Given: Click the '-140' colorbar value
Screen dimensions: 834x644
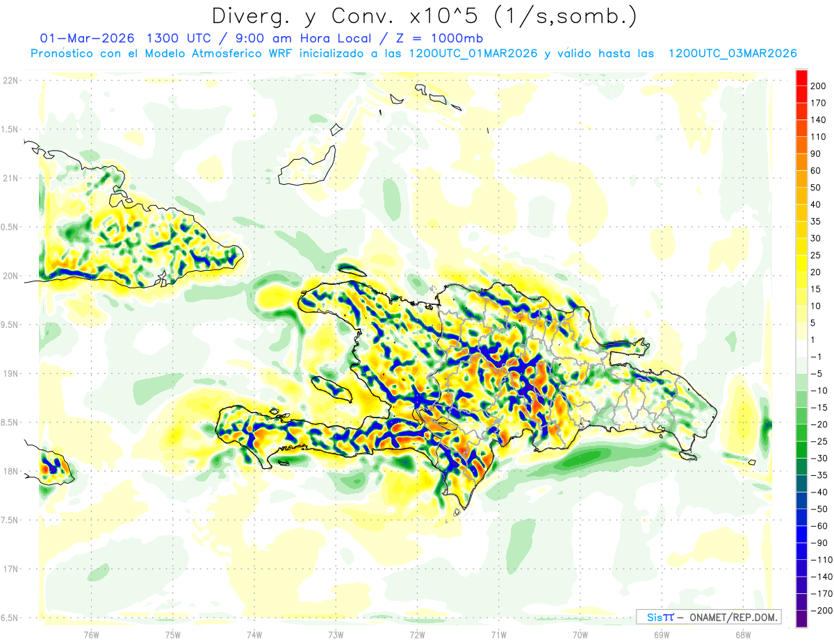Looking at the screenshot, I should (x=822, y=577).
